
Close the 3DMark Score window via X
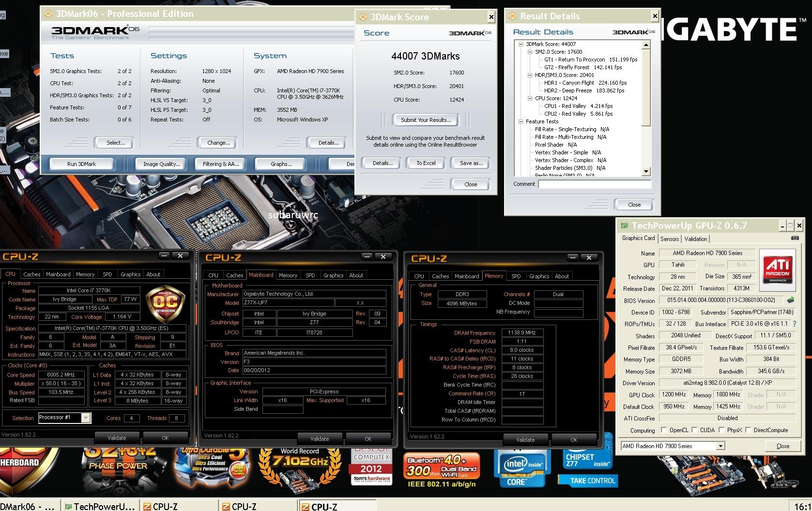tap(491, 17)
